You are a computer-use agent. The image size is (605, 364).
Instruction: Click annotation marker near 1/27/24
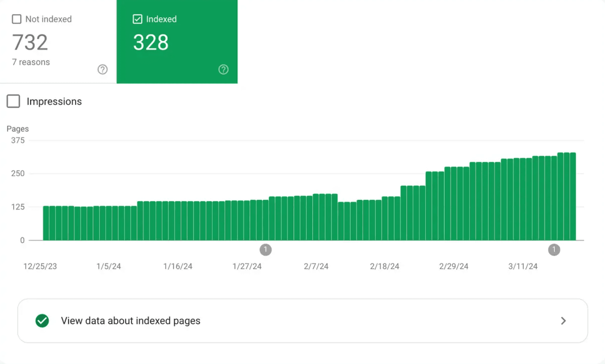click(265, 250)
